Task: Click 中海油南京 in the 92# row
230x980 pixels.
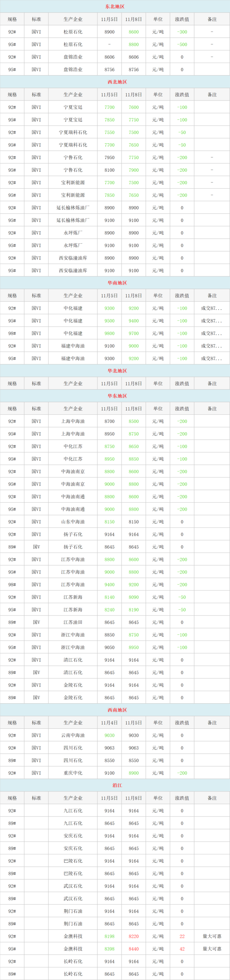Action: [73, 471]
